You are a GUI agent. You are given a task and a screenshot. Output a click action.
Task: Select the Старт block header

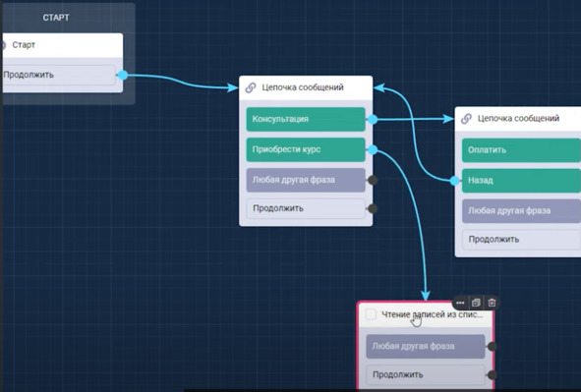coord(63,45)
